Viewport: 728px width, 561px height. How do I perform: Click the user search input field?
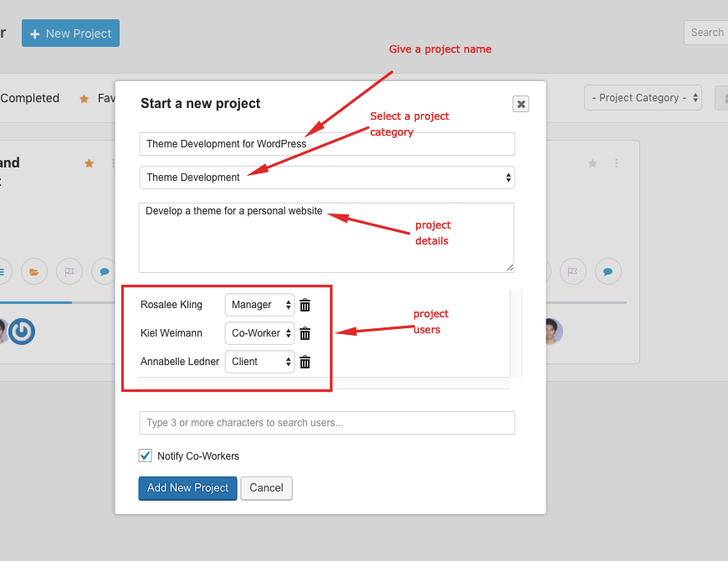point(326,423)
